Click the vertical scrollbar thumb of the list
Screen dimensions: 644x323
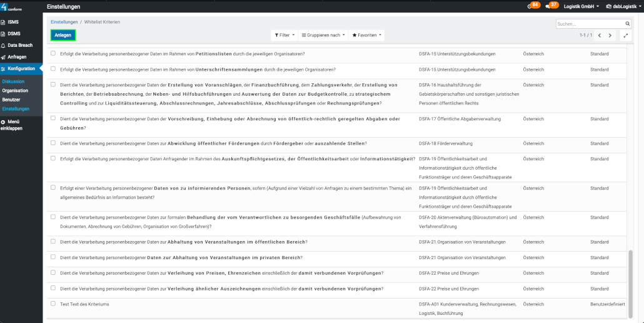coord(630,282)
